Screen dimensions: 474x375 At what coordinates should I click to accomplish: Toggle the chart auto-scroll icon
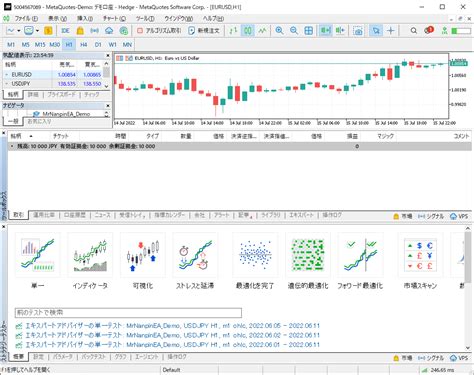coord(325,31)
